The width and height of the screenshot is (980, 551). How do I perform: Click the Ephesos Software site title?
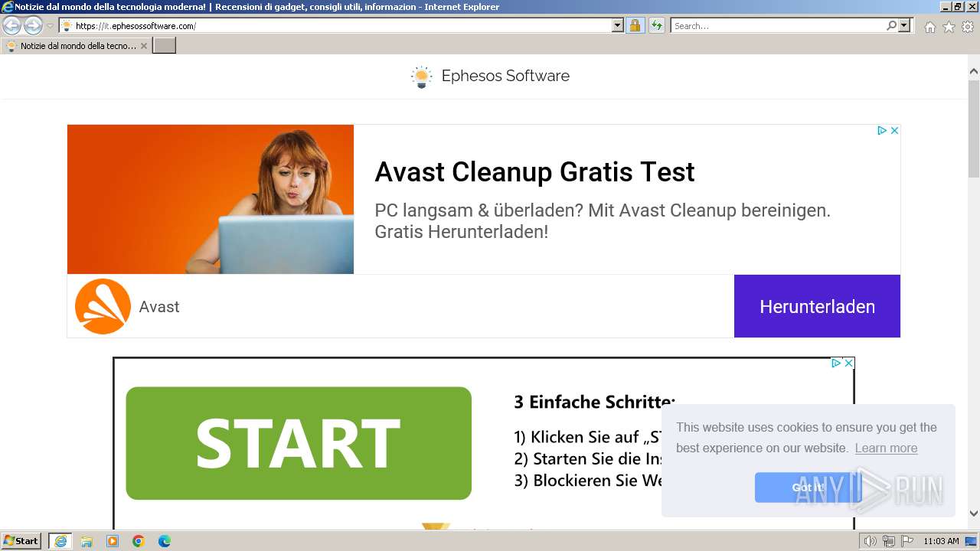(x=505, y=76)
